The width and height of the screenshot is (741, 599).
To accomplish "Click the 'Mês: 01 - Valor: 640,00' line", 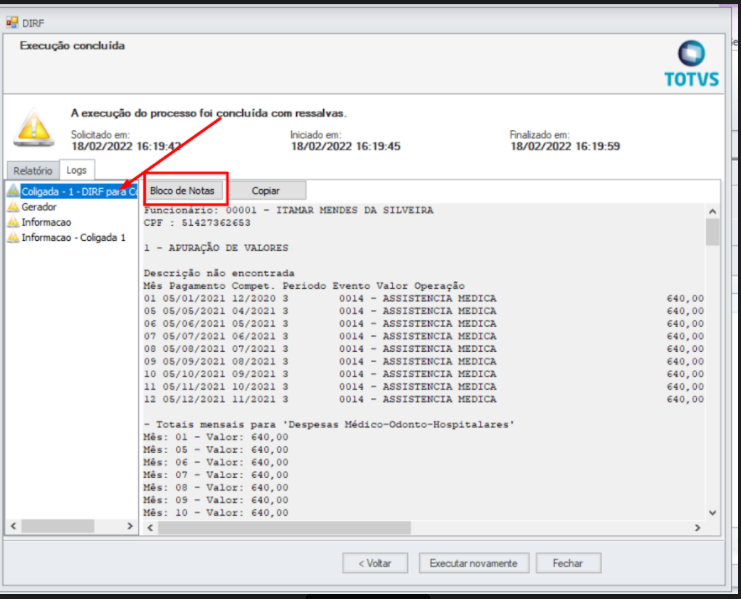I will click(x=216, y=437).
